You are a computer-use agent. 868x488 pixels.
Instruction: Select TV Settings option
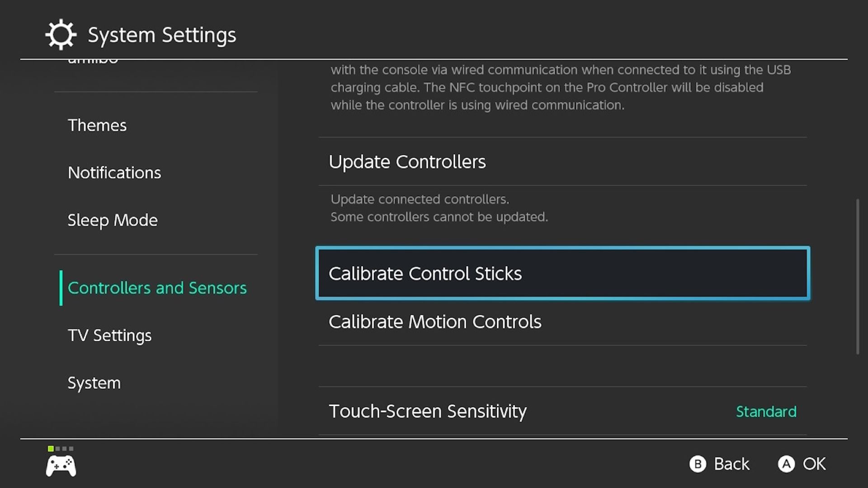click(x=109, y=335)
